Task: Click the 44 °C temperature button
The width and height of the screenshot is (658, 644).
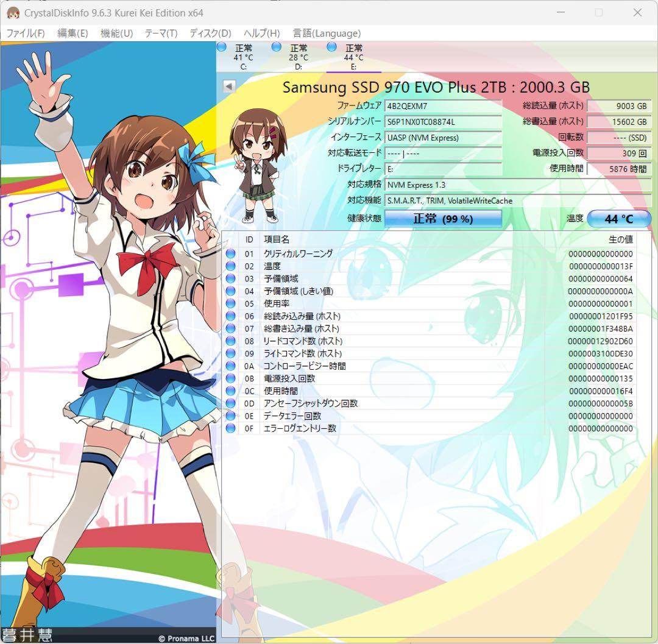Action: (618, 219)
